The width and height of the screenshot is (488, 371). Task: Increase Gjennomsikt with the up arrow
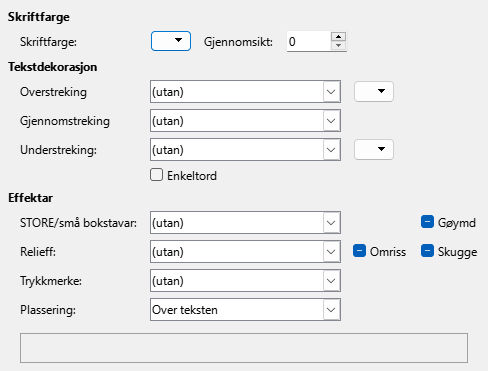[x=339, y=36]
